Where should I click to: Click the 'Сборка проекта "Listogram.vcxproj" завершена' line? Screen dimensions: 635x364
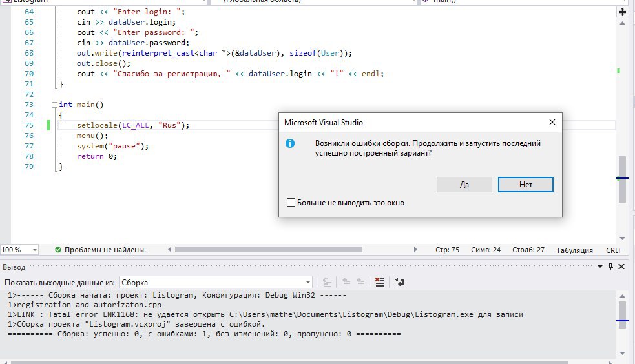point(136,324)
